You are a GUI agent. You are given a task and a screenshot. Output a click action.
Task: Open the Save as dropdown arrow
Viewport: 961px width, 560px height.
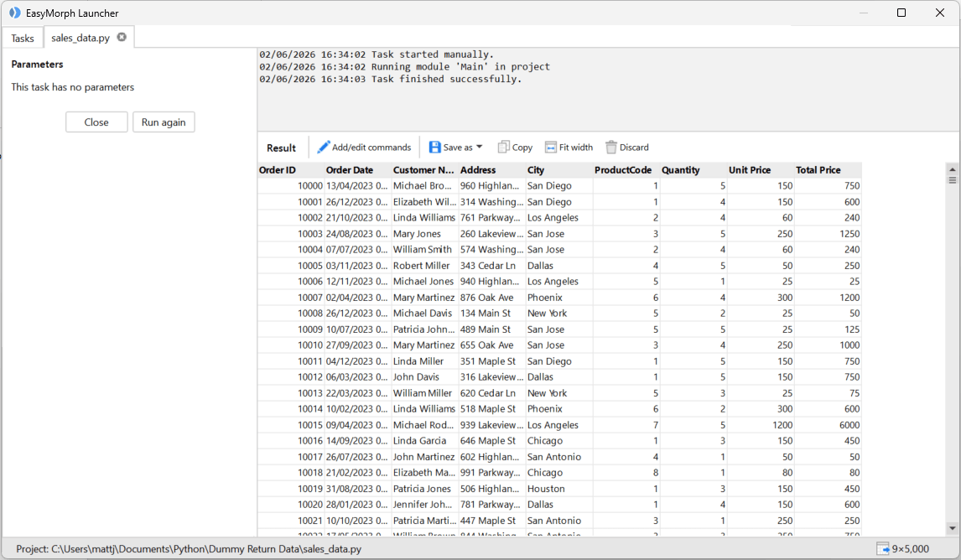(480, 147)
